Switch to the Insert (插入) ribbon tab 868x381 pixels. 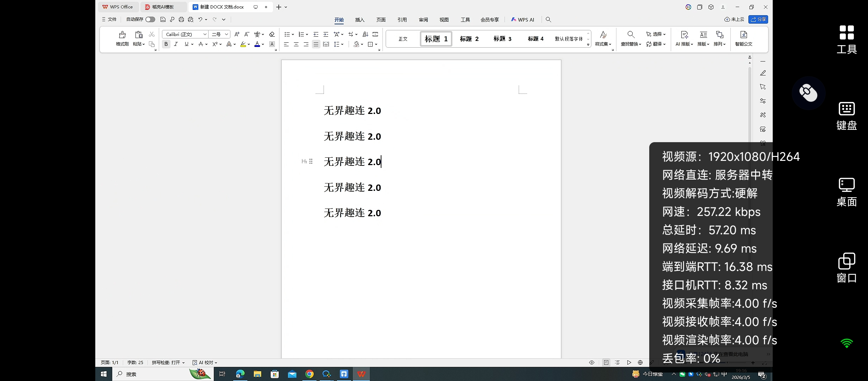360,20
